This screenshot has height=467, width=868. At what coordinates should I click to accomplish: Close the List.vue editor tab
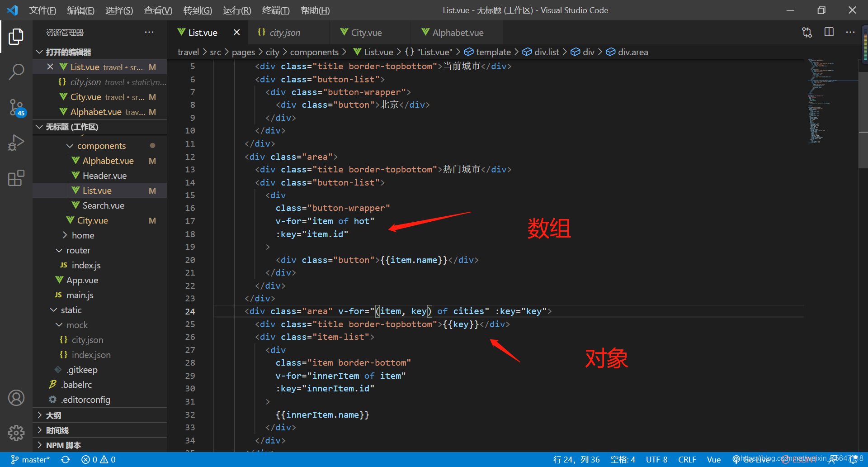(236, 32)
